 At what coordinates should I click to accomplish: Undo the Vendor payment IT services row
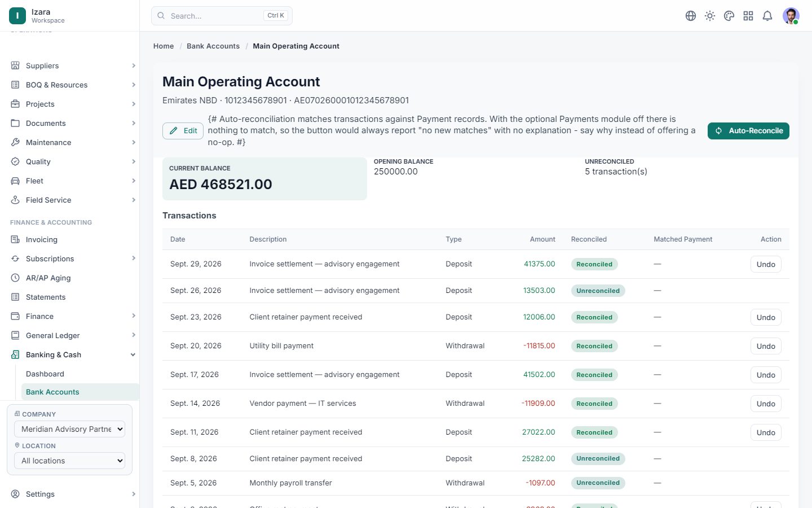point(766,404)
